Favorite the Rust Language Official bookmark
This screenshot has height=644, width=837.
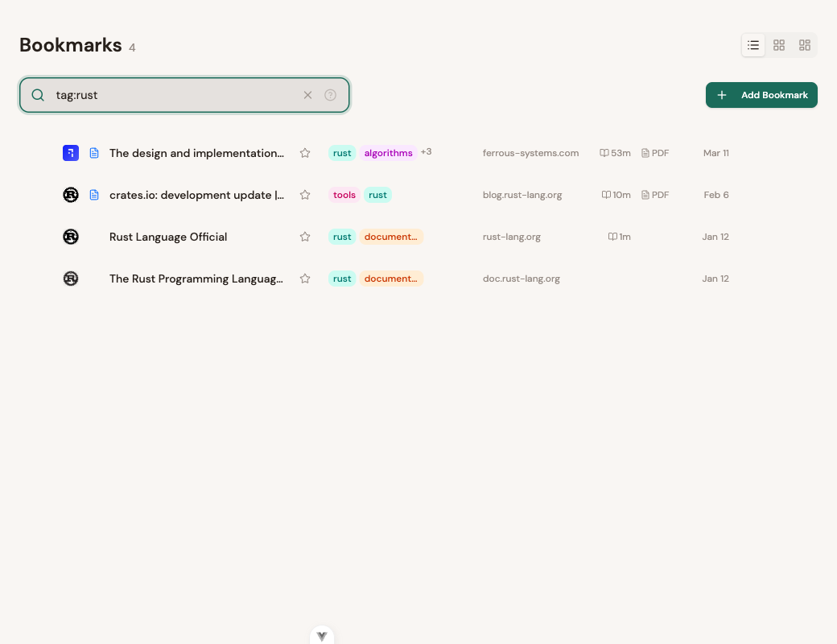(x=305, y=237)
